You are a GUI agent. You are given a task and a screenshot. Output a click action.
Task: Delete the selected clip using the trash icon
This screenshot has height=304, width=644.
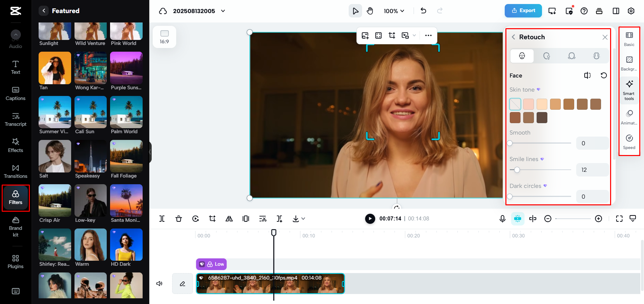pyautogui.click(x=179, y=218)
